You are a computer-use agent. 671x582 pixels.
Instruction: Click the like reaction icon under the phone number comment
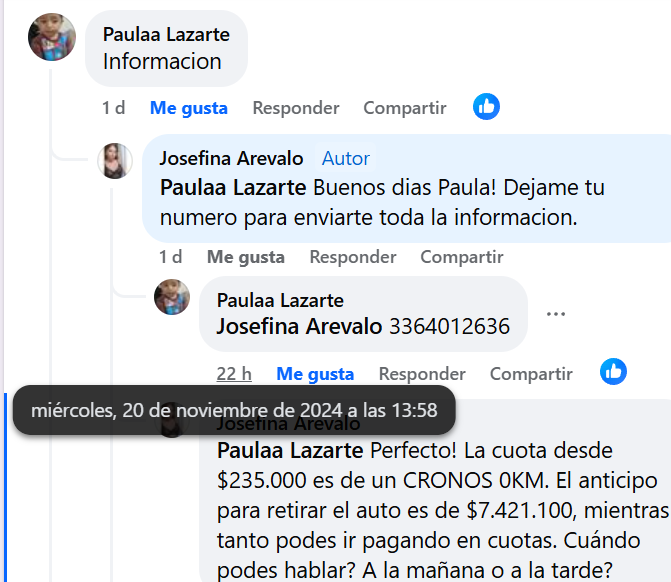coord(613,371)
